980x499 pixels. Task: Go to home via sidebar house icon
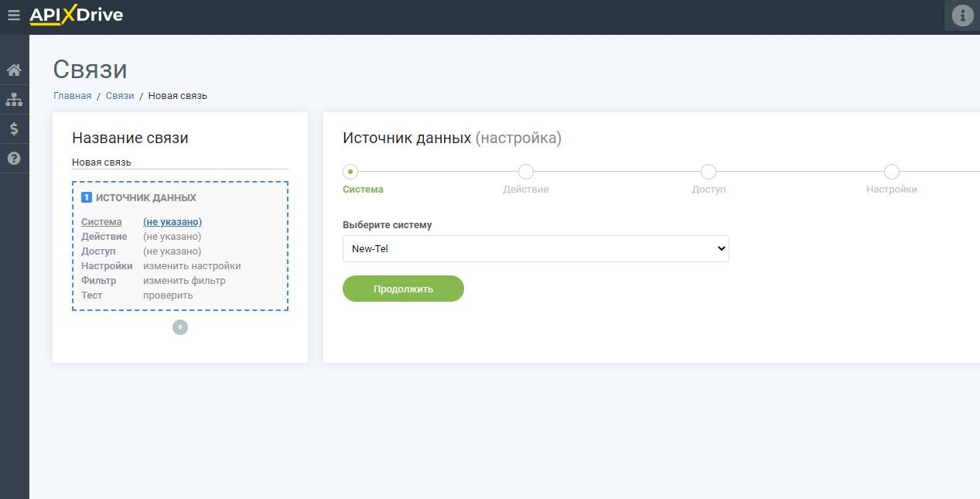click(14, 70)
